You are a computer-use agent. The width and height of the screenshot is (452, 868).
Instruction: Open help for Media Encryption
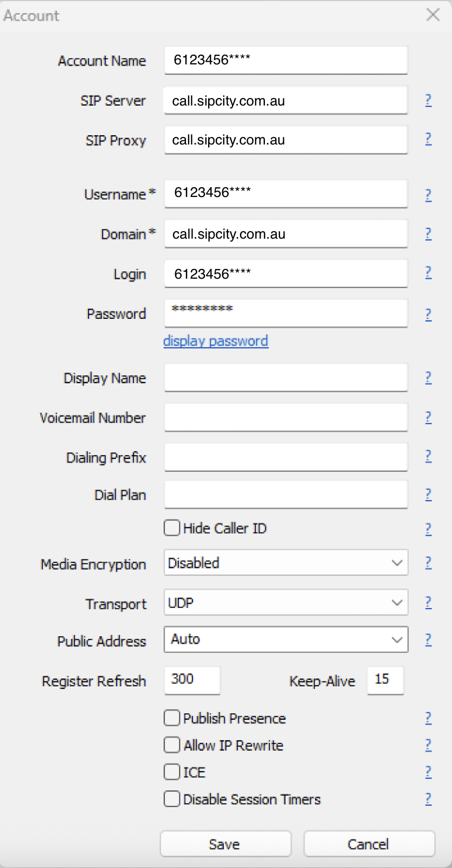[x=428, y=563]
